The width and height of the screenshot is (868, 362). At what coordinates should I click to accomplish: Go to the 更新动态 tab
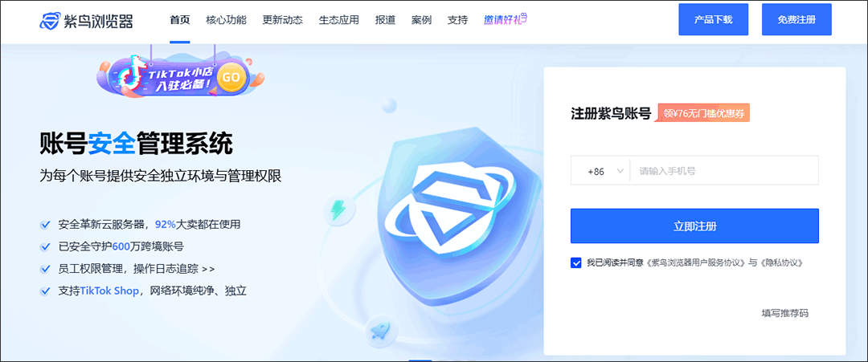click(282, 20)
